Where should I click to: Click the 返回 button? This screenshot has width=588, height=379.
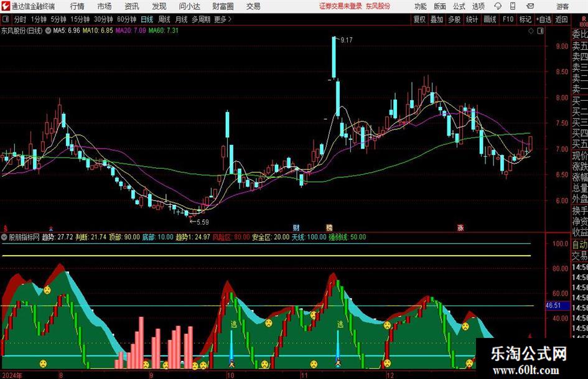561,19
